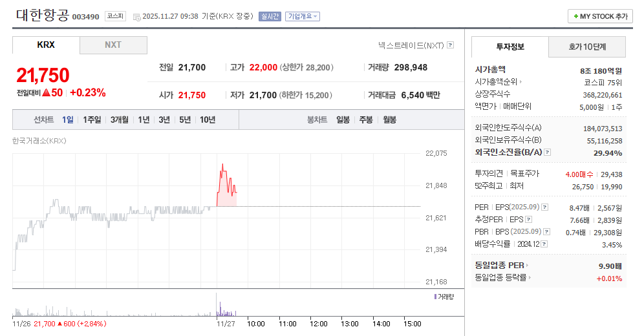
Task: Click the calendar icon before the timestamp
Action: 137,17
